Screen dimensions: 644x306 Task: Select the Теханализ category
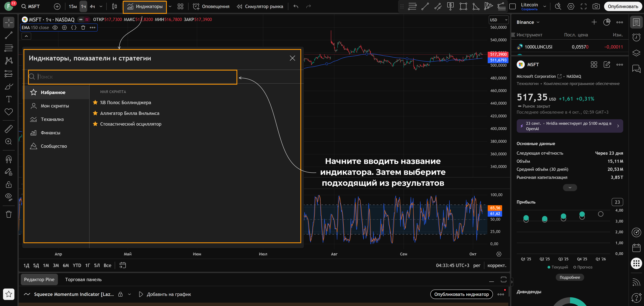52,119
